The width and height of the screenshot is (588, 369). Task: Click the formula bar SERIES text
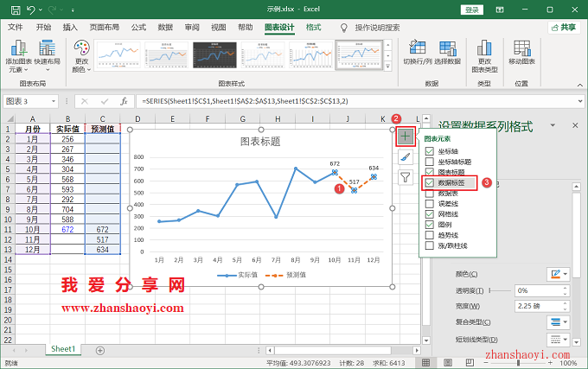coord(245,101)
